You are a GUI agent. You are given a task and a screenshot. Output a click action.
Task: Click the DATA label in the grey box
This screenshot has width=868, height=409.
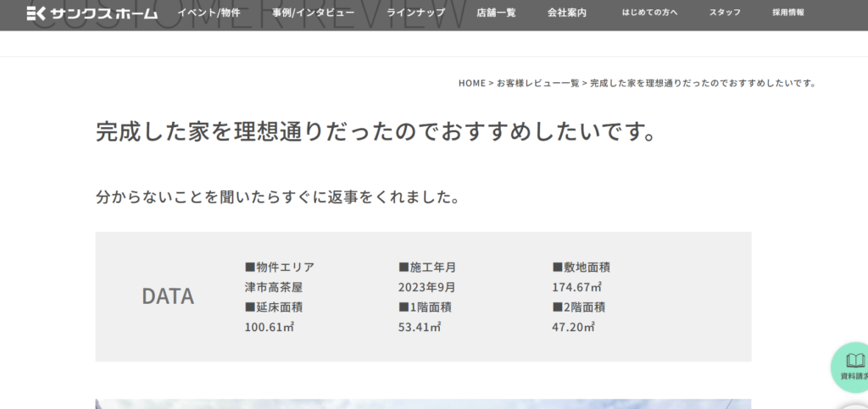click(168, 296)
